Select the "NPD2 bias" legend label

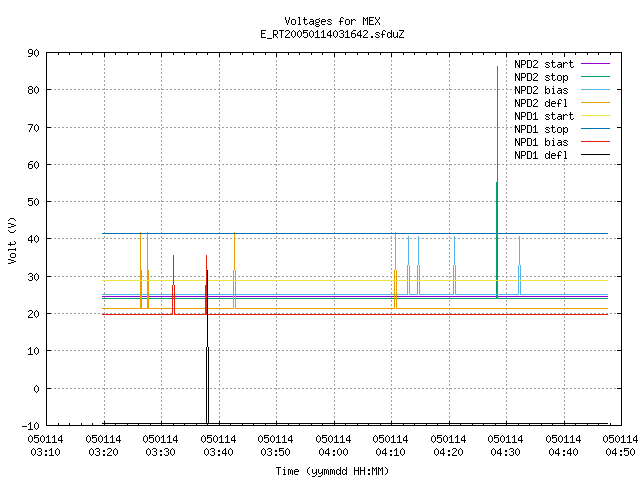[541, 90]
